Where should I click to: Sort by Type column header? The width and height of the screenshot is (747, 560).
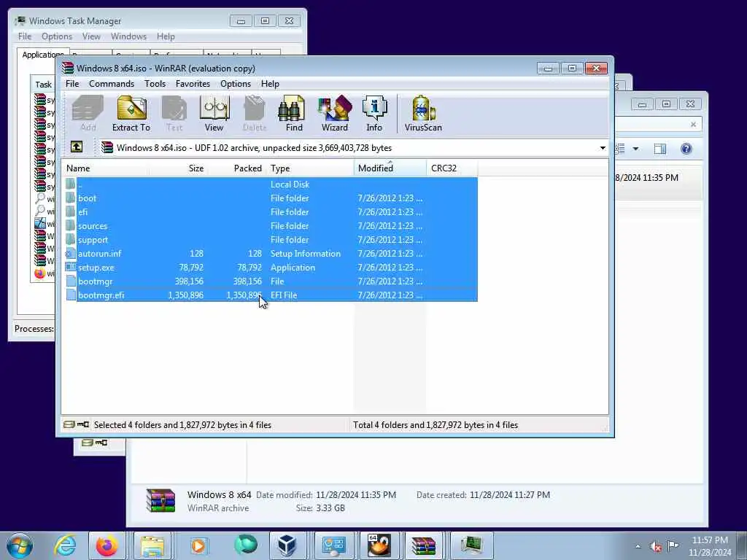tap(310, 168)
